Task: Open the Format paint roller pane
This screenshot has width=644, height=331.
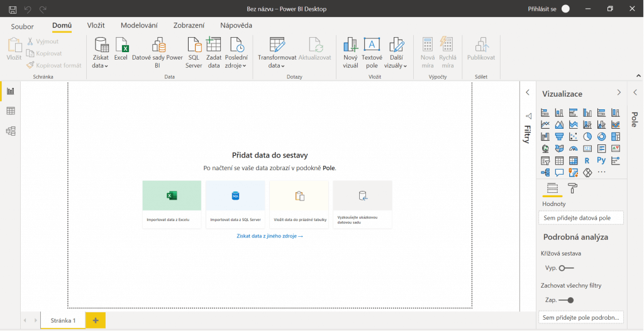Action: [572, 188]
